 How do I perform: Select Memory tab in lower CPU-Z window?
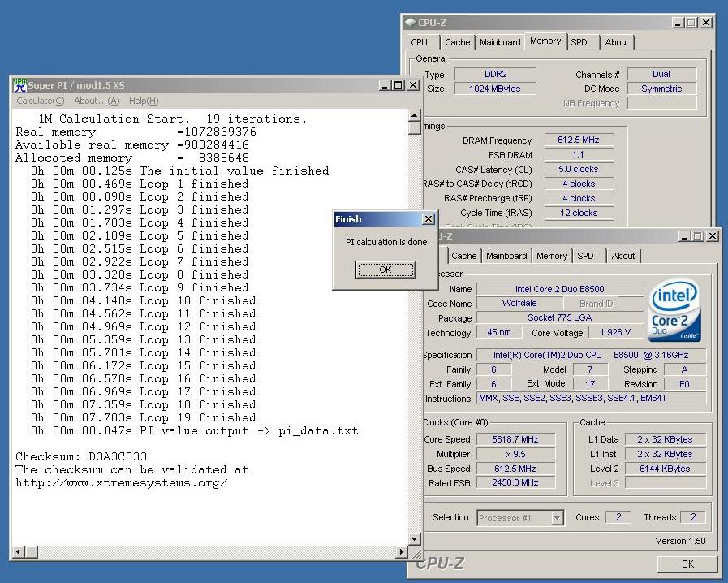(552, 256)
